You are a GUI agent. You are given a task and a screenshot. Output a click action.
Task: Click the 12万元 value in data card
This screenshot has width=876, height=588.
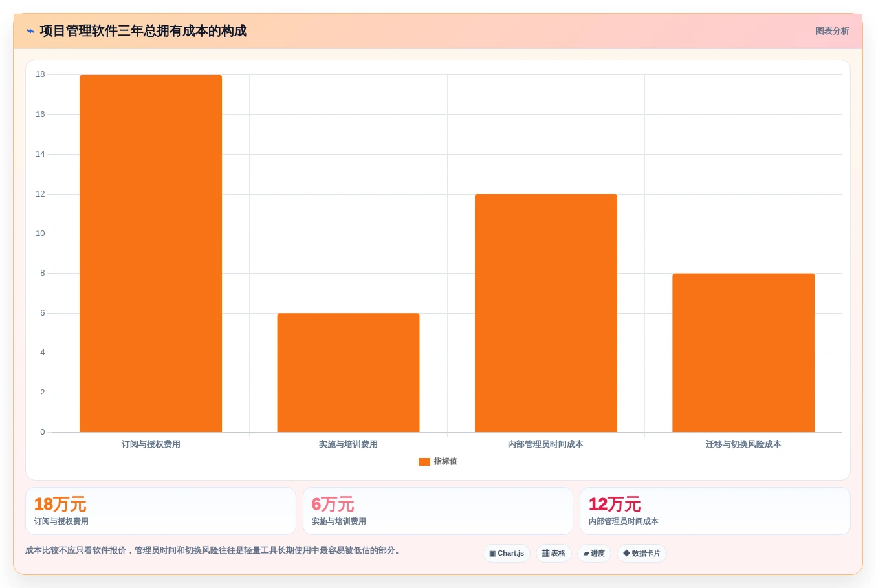(x=615, y=505)
